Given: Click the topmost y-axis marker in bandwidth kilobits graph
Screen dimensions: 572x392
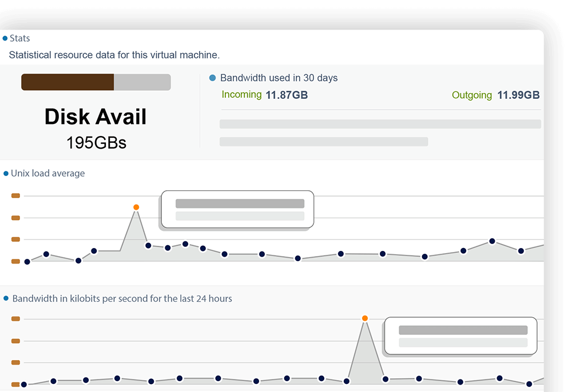Looking at the screenshot, I should 15,319.
